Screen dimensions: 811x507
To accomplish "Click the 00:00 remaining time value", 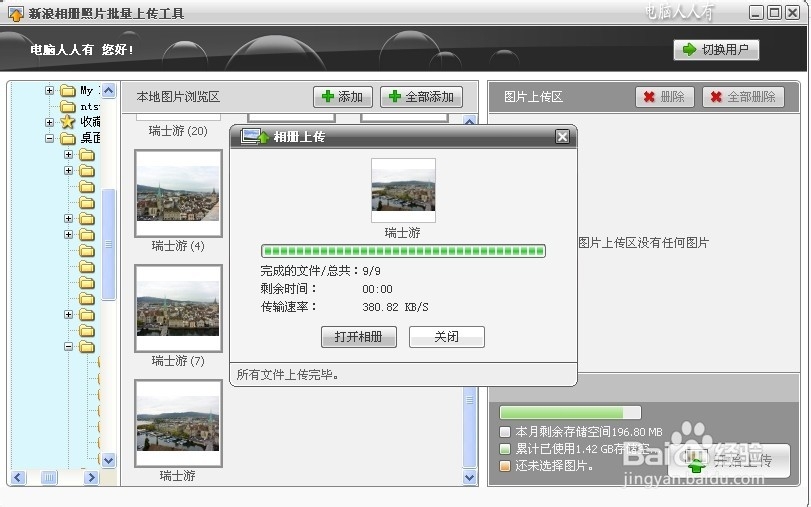I will 377,289.
